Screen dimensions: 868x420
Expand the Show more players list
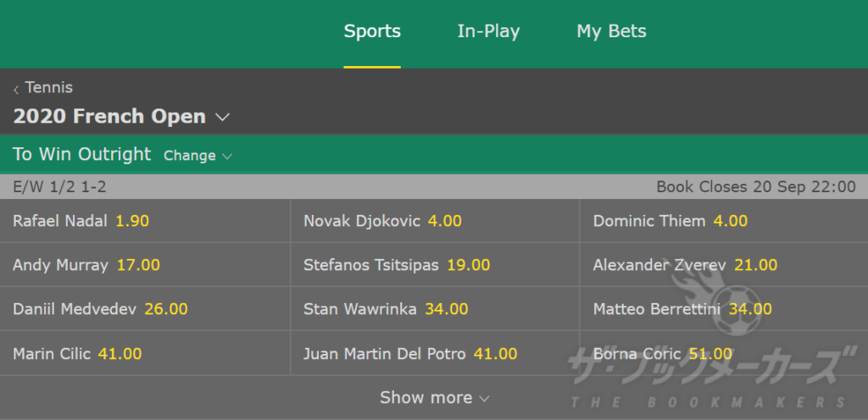[434, 397]
